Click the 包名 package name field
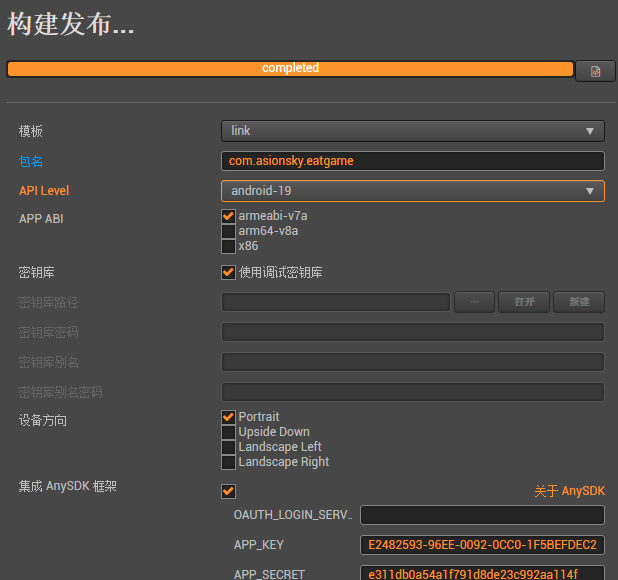This screenshot has height=580, width=618. (x=413, y=161)
